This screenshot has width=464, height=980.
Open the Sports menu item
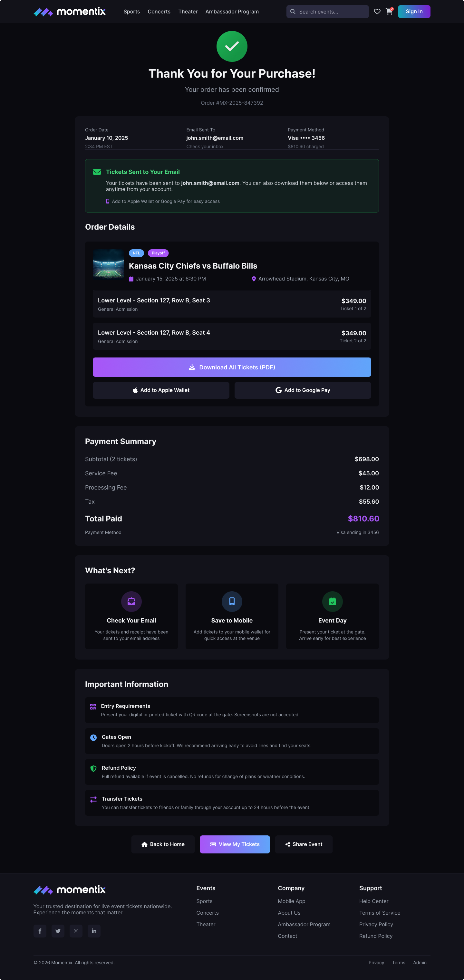pos(132,12)
